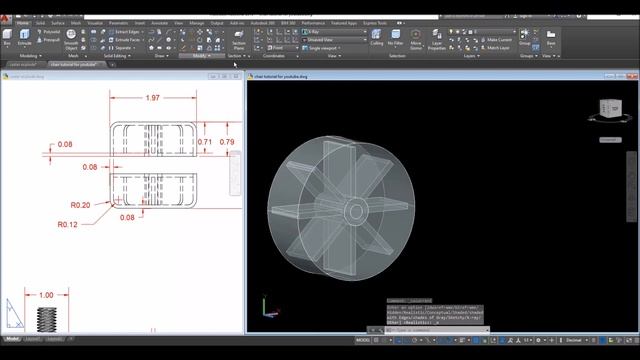Open the AutoCAD application menu button

(5, 18)
